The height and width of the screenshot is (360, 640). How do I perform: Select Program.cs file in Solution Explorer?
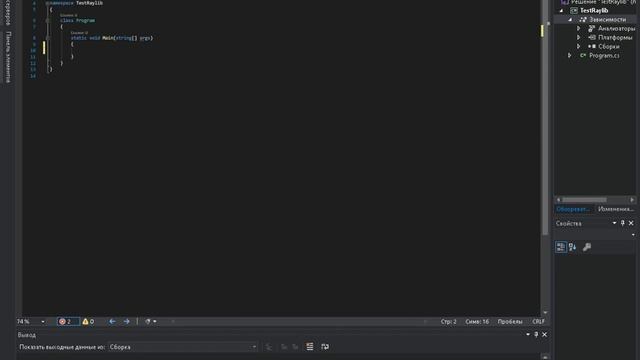604,56
